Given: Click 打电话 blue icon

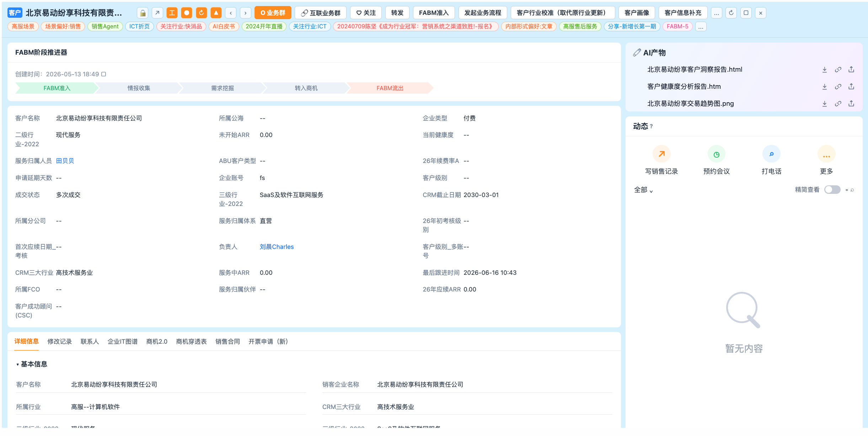Looking at the screenshot, I should (x=772, y=154).
